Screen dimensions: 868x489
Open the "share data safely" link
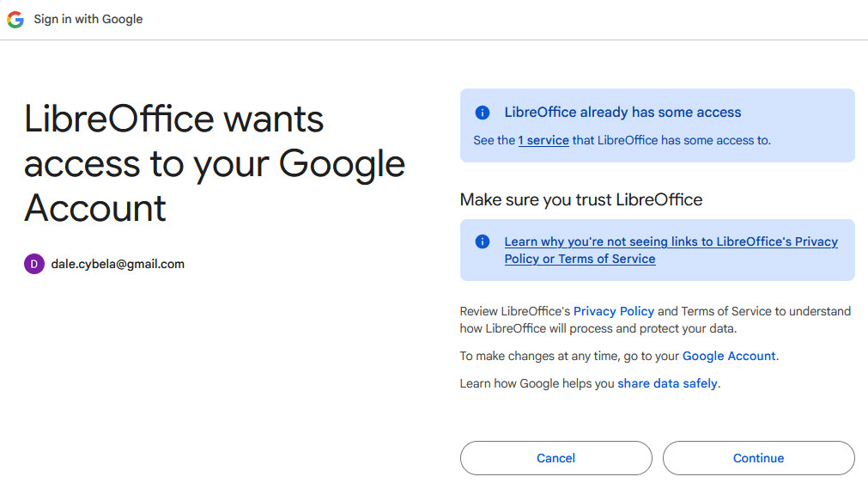coord(667,383)
